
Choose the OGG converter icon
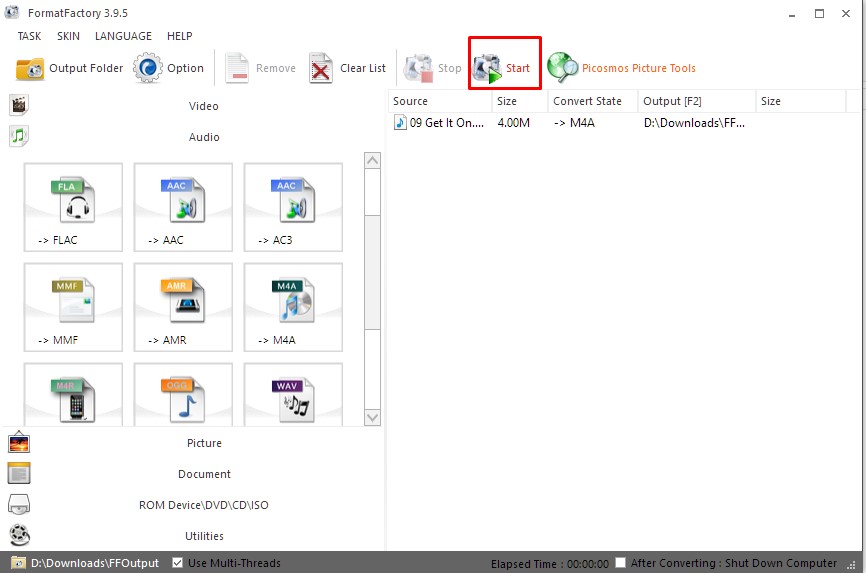(183, 395)
